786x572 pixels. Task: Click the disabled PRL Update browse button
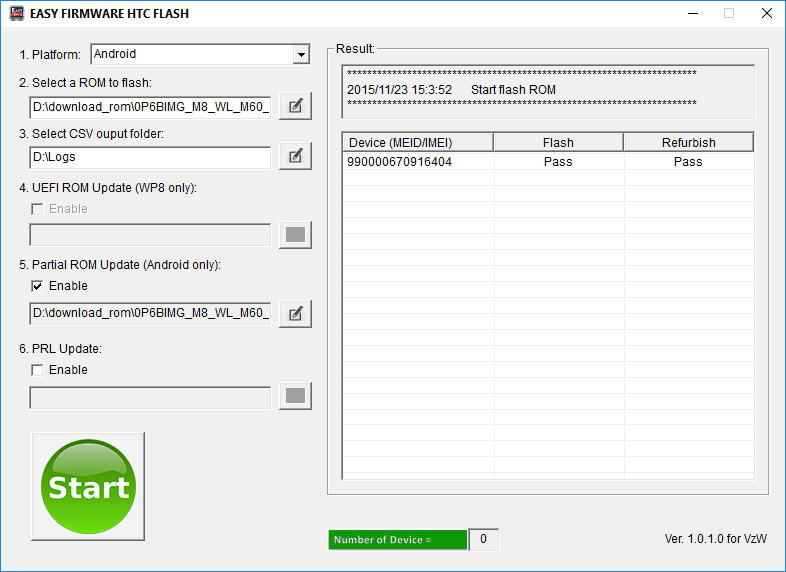pos(295,396)
